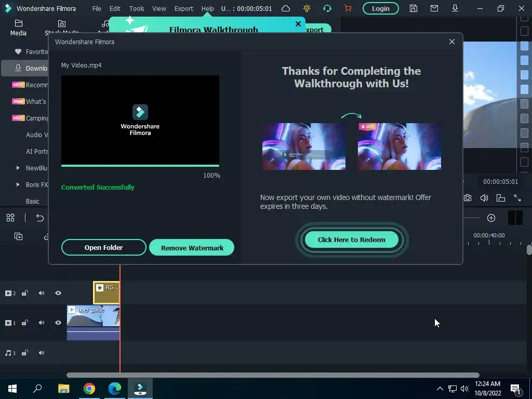The width and height of the screenshot is (532, 399).
Task: Click the timeline zoom-in plus icon
Action: 491,218
